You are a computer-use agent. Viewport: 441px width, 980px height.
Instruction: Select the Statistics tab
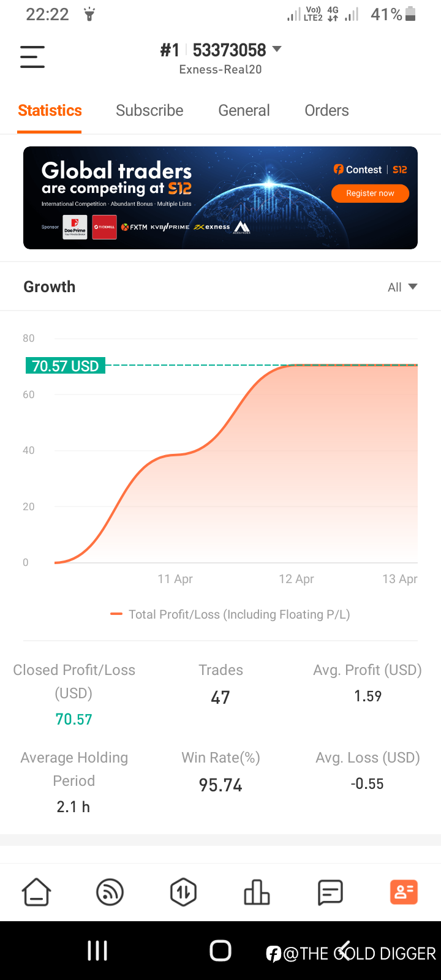[50, 110]
